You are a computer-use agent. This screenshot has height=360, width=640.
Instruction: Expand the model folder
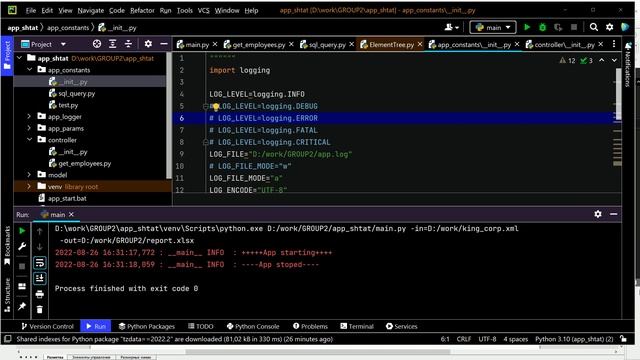tap(29, 175)
